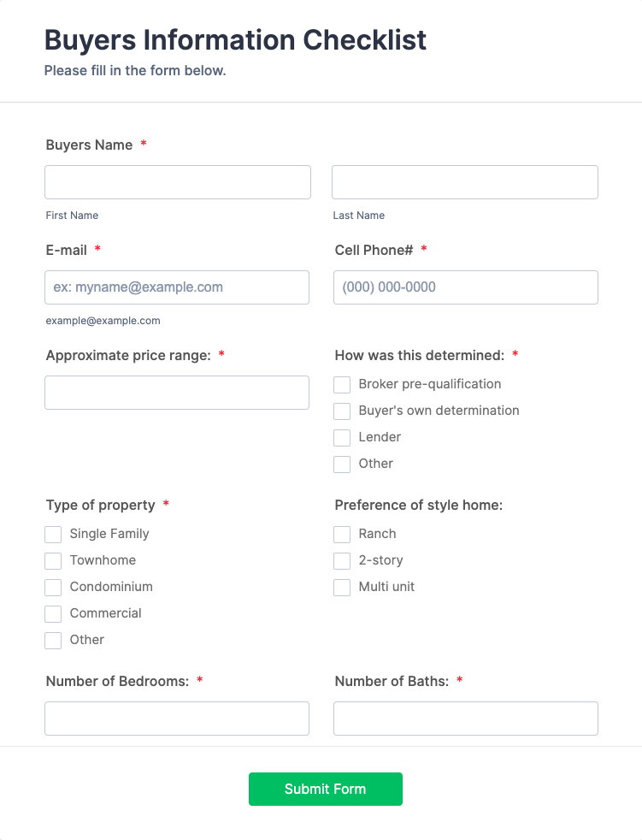The width and height of the screenshot is (642, 840).
Task: Check Other under Type of property
Action: [53, 641]
